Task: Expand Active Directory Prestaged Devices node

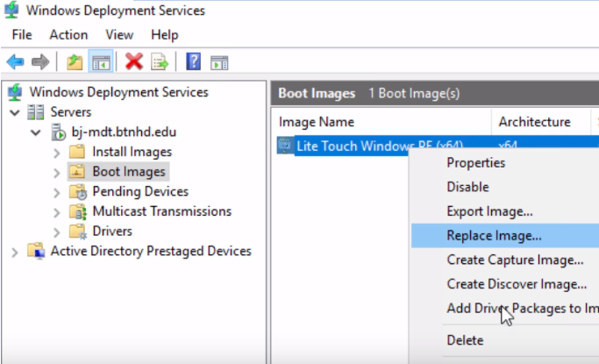Action: (x=15, y=252)
